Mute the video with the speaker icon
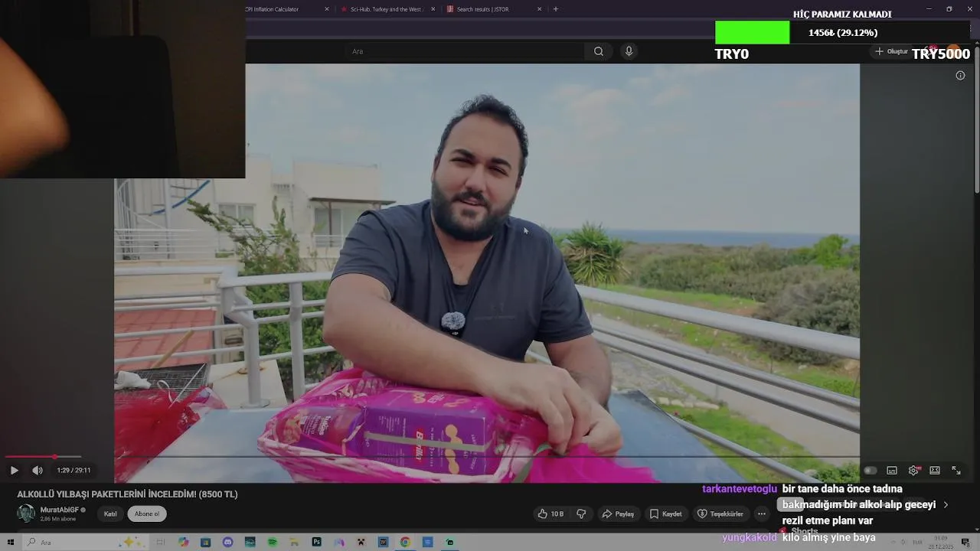 point(37,471)
